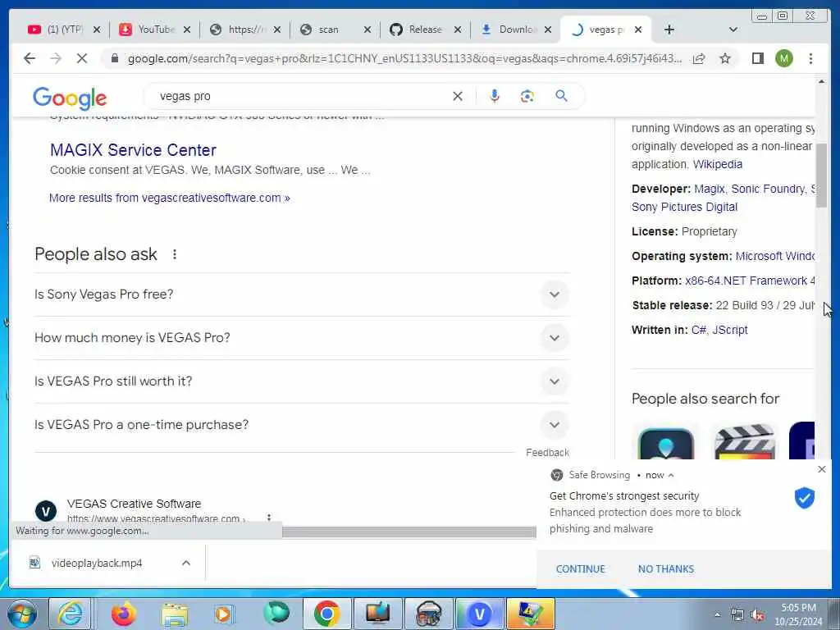Click the Magix developer link
The height and width of the screenshot is (630, 840).
[710, 189]
